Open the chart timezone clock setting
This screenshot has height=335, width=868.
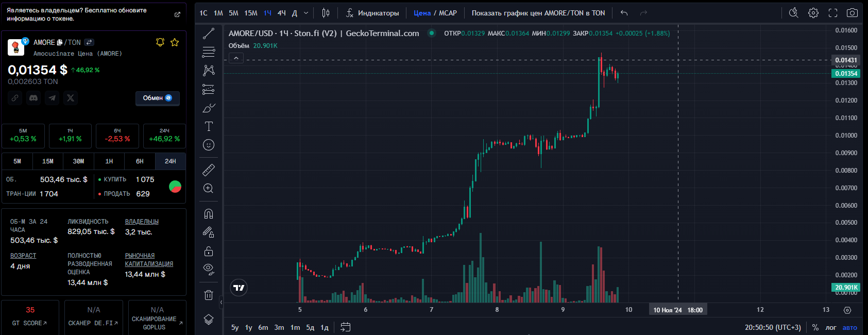click(773, 327)
